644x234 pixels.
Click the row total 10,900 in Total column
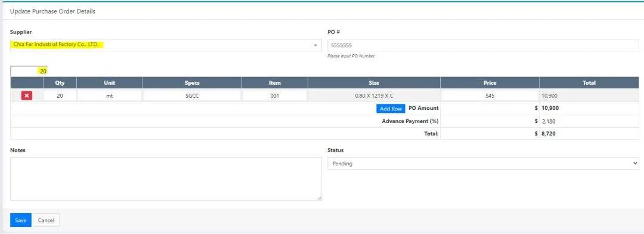[549, 96]
